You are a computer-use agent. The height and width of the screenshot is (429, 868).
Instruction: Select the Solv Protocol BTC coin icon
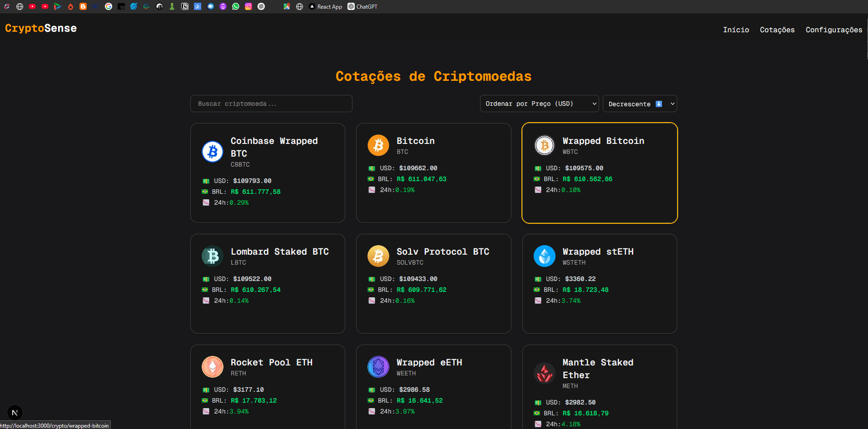pyautogui.click(x=378, y=256)
